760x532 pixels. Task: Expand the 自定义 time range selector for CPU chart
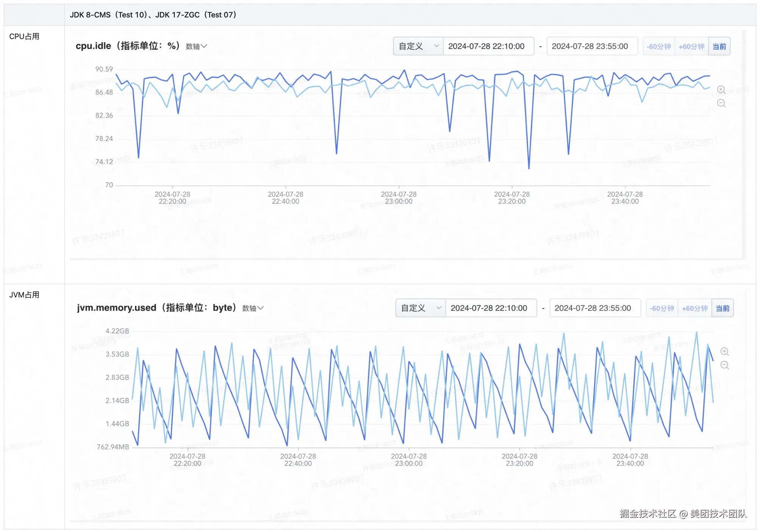click(x=418, y=46)
